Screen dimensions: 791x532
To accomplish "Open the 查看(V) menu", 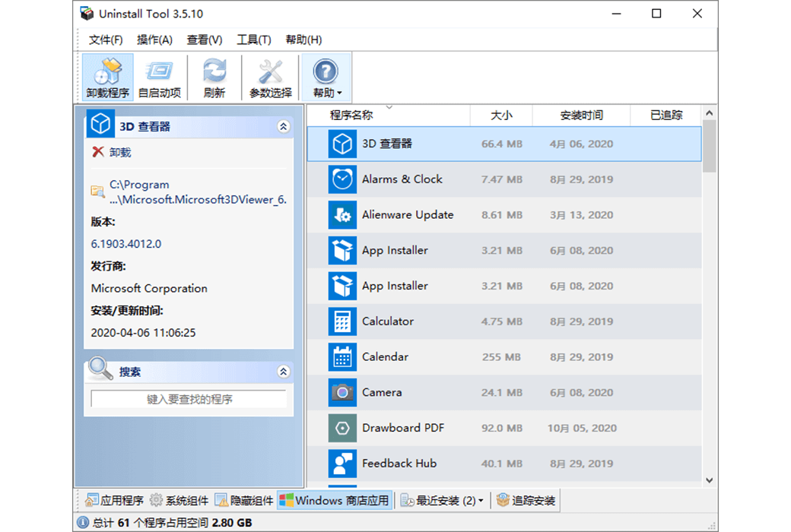I will pos(205,40).
